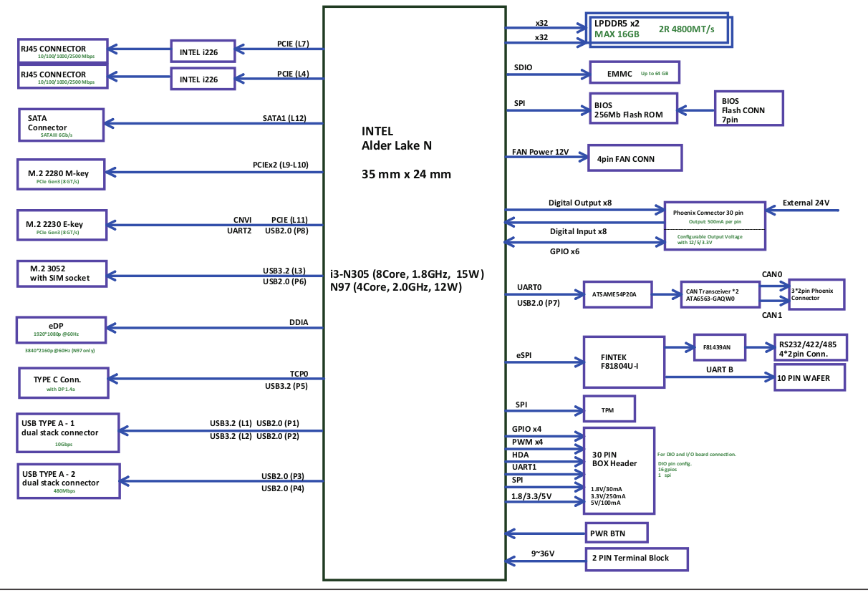Select the USB2.0 (P2) label
868x595 pixels.
click(x=278, y=436)
